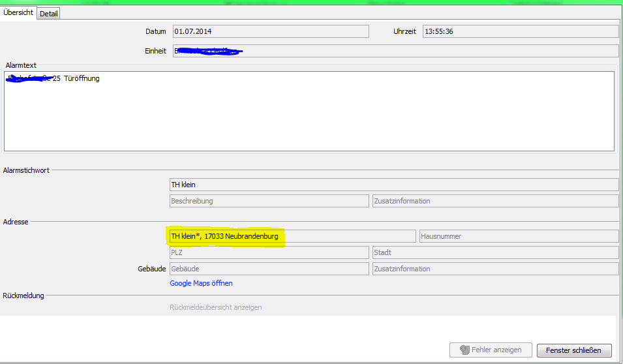
Task: Open the Google Maps öffnen link
Action: (201, 283)
